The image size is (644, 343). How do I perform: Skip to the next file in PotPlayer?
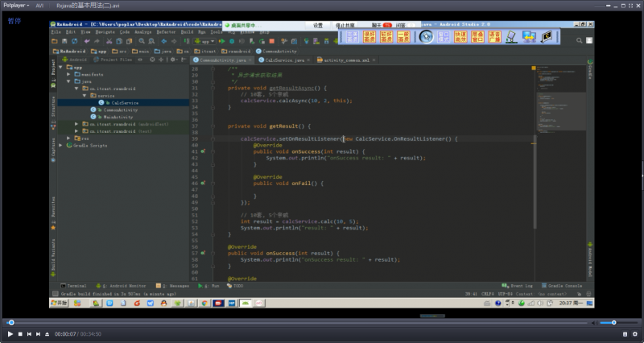38,333
